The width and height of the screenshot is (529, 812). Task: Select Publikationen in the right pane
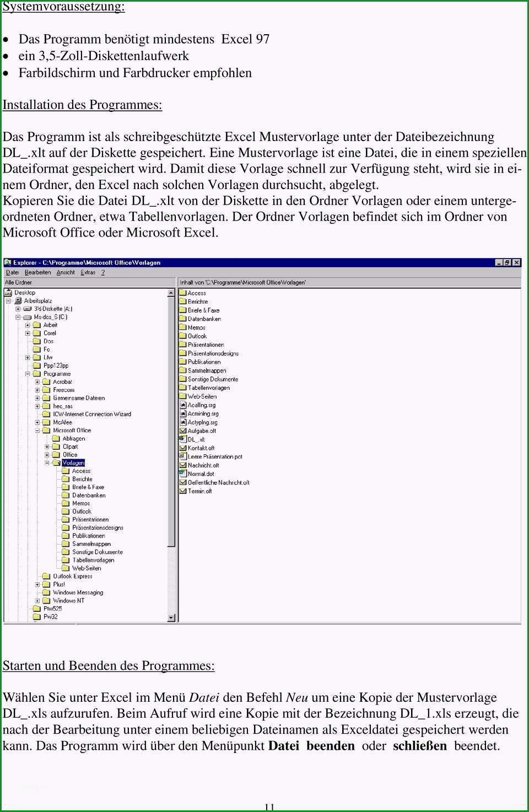tap(204, 362)
